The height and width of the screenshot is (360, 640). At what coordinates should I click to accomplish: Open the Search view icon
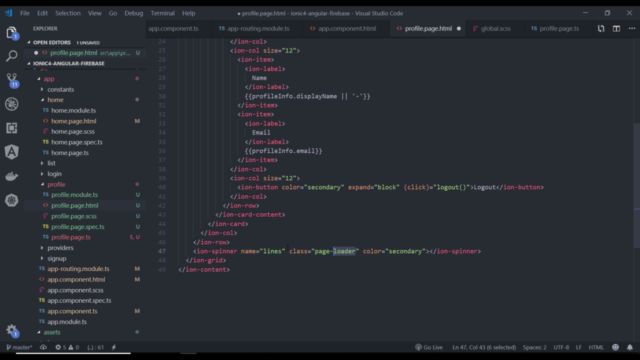point(11,56)
